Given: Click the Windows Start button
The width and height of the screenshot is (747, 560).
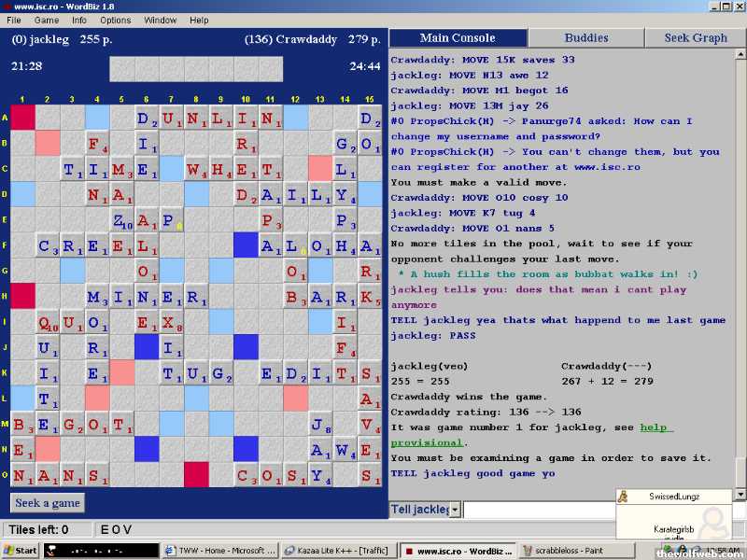Looking at the screenshot, I should 21,551.
